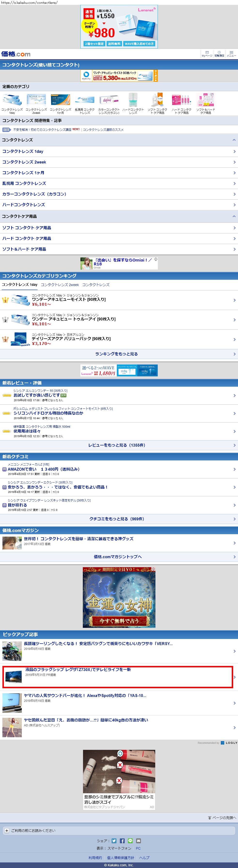Open the ソフト コンタクト ケア用品 list row
238x868 pixels.
119,228
